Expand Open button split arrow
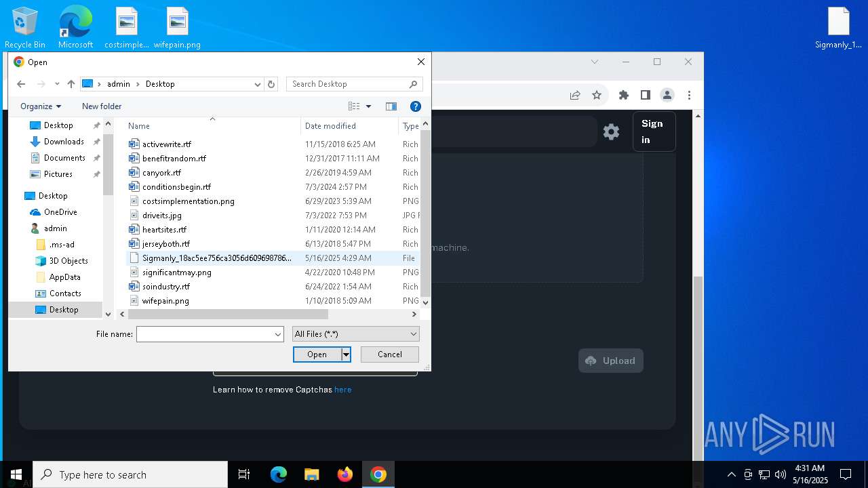Image resolution: width=868 pixels, height=488 pixels. coord(346,354)
